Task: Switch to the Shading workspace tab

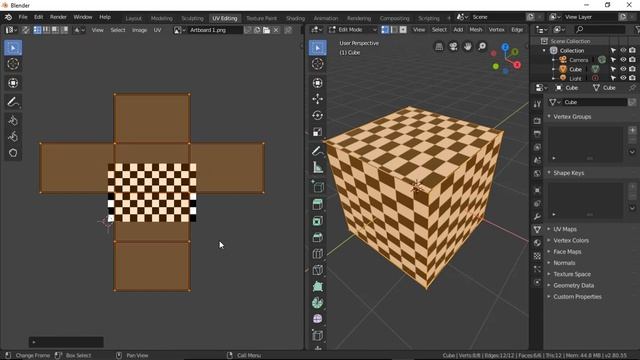Action: coord(295,18)
